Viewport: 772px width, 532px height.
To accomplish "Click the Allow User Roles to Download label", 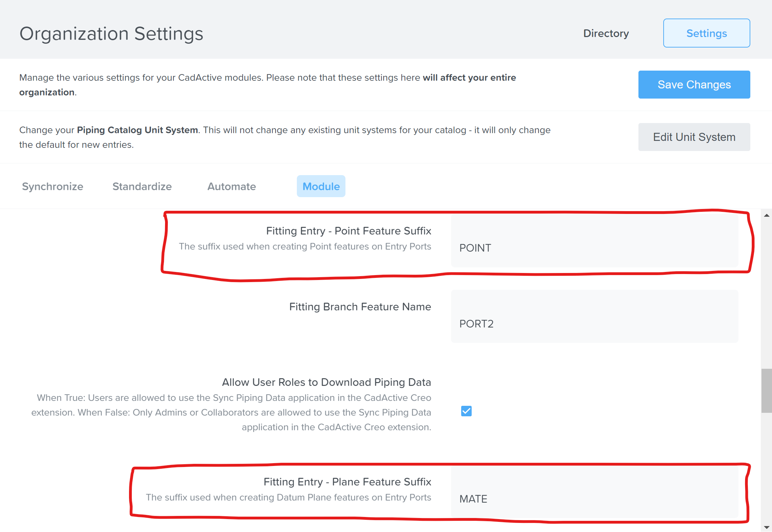I will 326,382.
